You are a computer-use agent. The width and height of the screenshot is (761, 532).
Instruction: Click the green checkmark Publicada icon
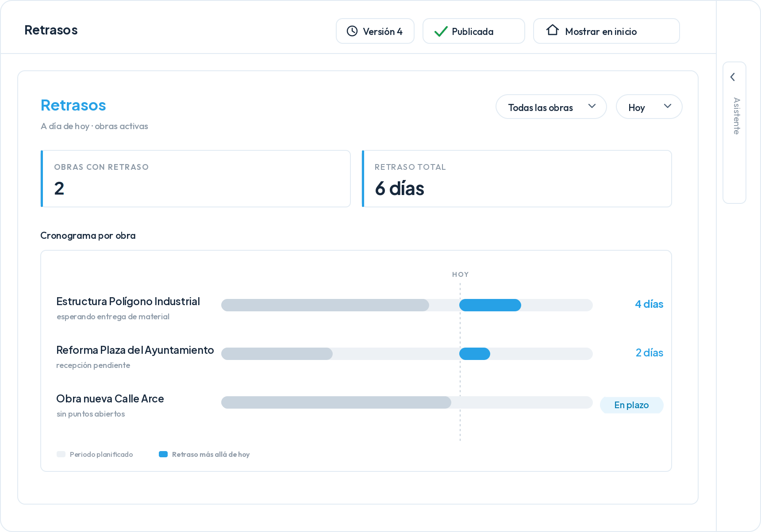[x=441, y=31]
